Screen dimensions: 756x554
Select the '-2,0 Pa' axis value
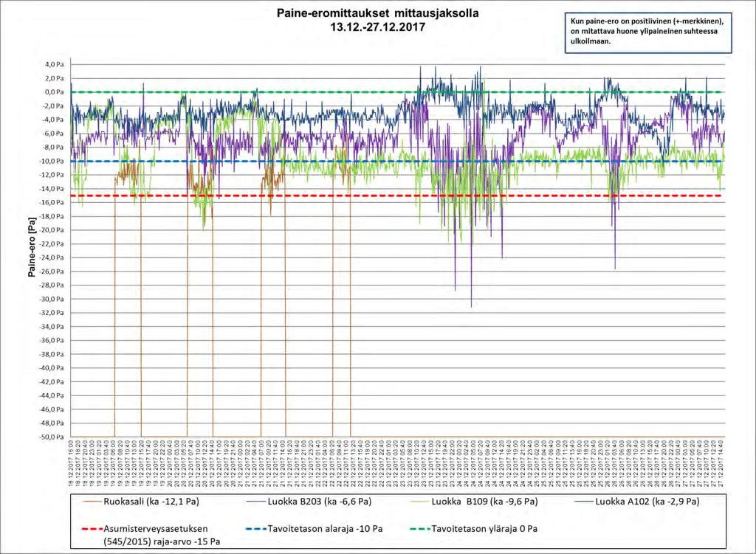(52, 105)
